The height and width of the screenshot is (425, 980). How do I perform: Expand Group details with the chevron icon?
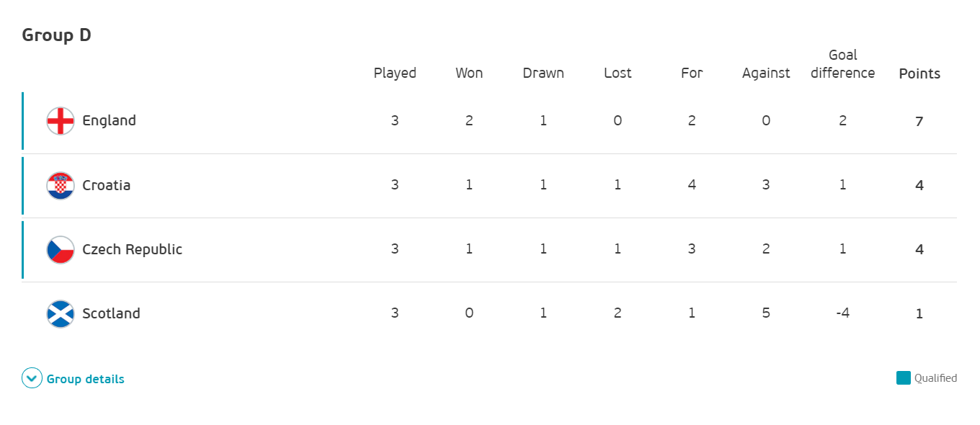pos(32,378)
